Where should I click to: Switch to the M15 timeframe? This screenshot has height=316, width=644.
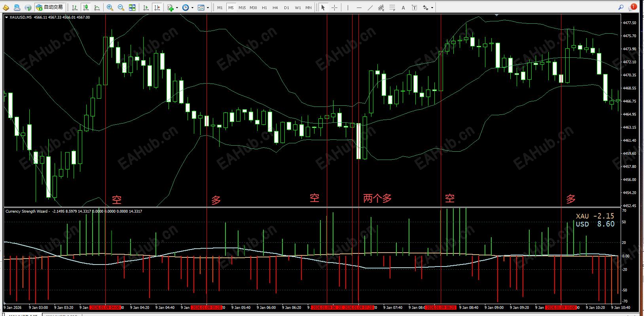tap(242, 8)
